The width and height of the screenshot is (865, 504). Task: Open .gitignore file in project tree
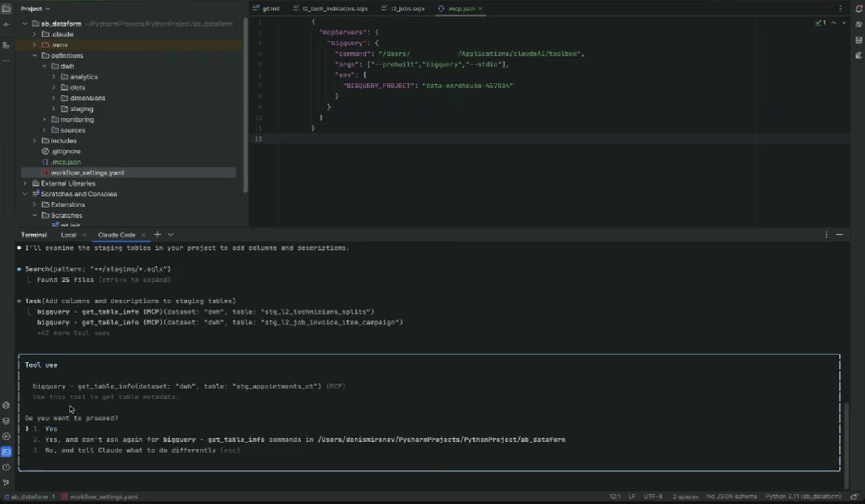tap(65, 151)
